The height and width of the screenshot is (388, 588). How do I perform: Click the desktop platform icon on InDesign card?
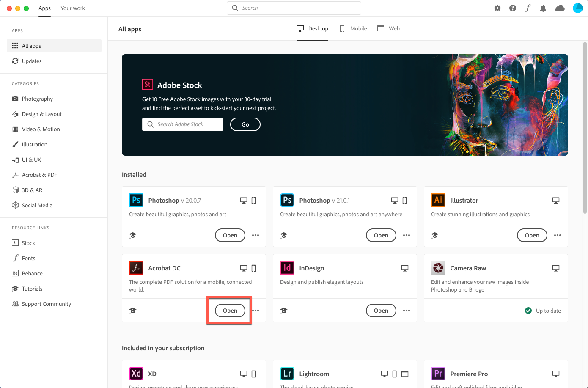click(x=405, y=268)
